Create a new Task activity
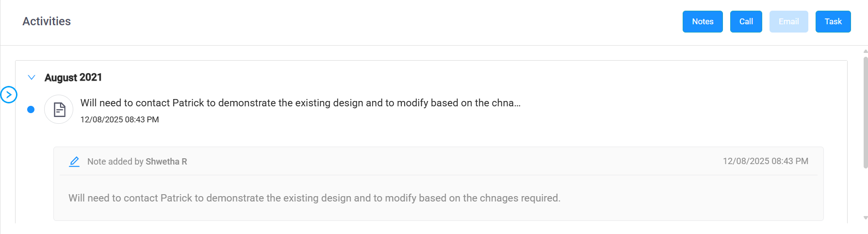This screenshot has width=868, height=234. [x=833, y=21]
